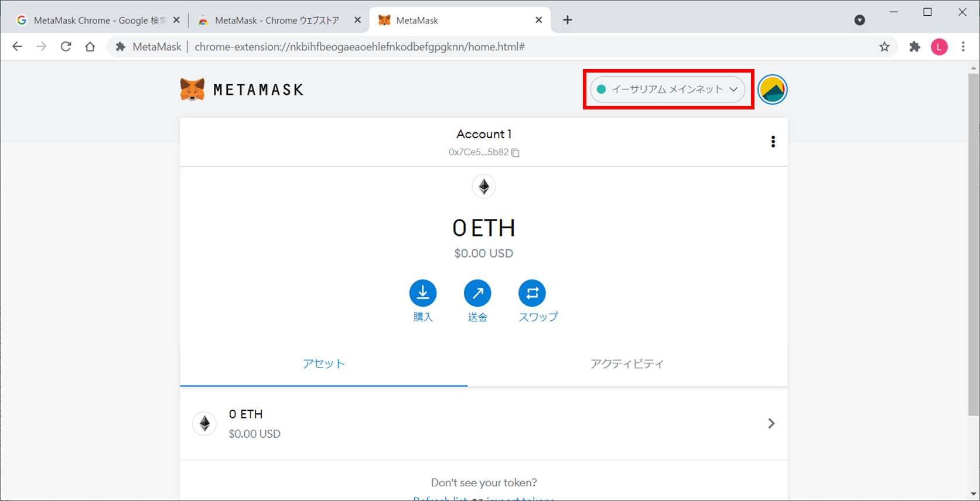980x501 pixels.
Task: Open Account 1 options three-dot menu
Action: pyautogui.click(x=773, y=142)
